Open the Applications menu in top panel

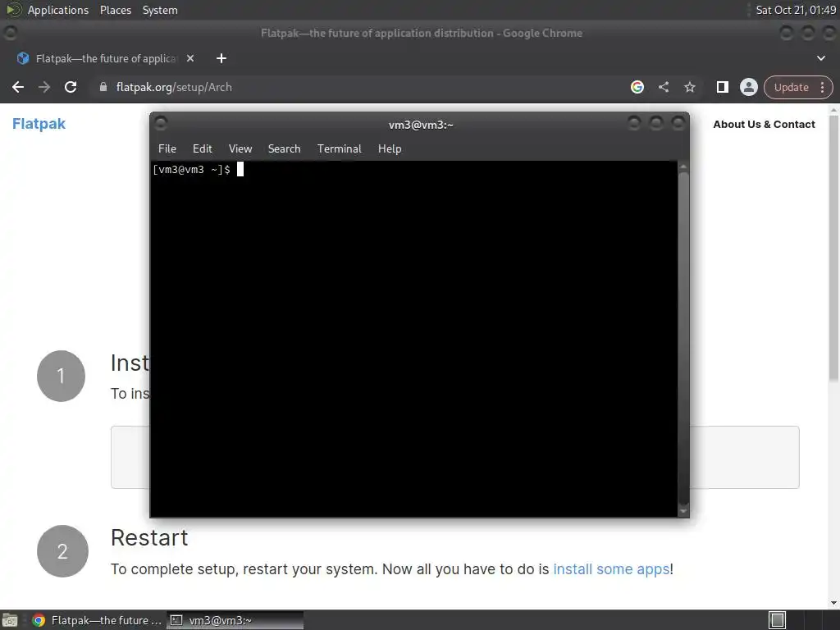click(x=58, y=10)
